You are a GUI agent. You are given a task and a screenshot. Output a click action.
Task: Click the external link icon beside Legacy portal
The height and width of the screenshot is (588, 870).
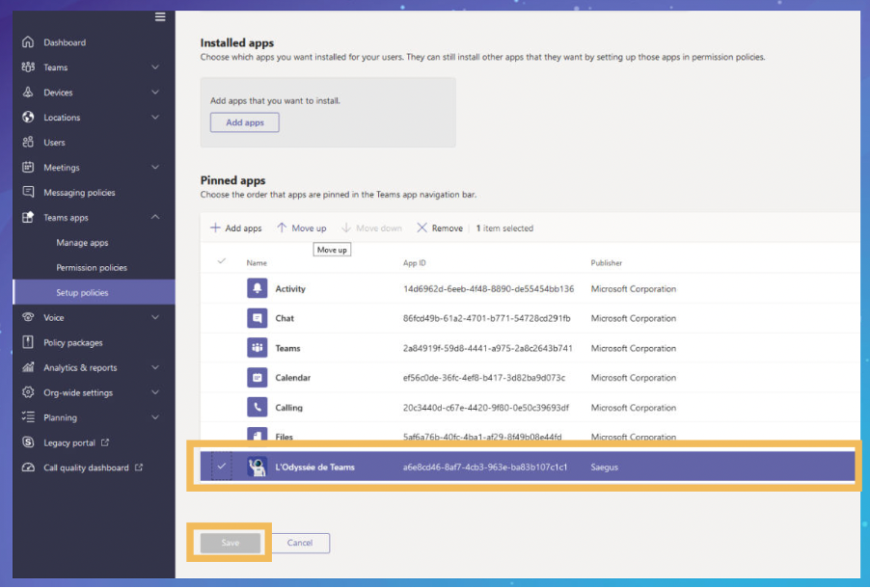[x=105, y=442]
